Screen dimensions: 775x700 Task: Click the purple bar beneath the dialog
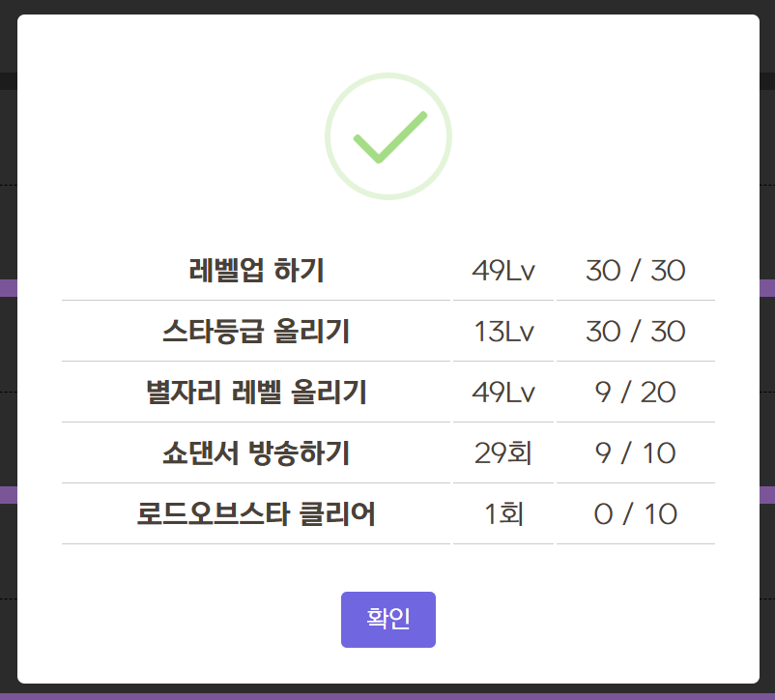(387, 695)
